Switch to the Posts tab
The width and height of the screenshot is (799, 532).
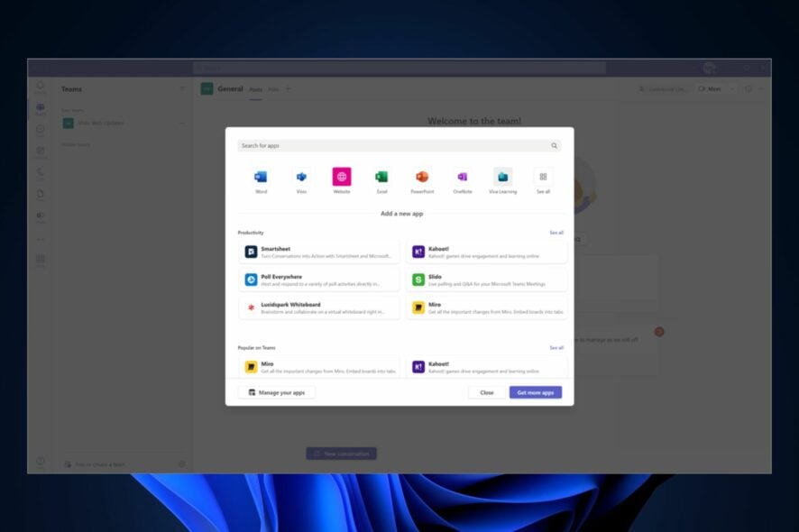255,89
